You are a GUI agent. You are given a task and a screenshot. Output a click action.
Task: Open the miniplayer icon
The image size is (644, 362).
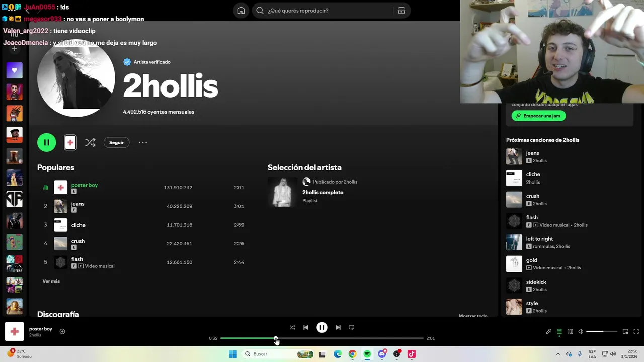[625, 332]
